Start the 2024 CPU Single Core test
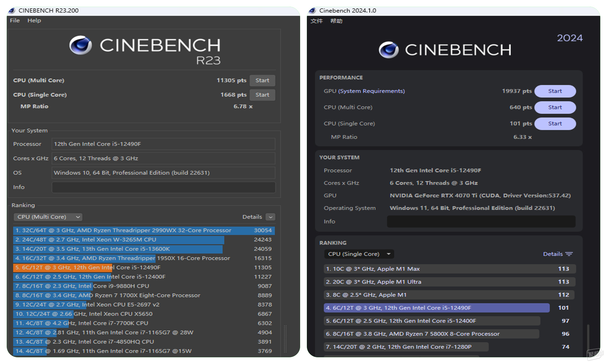 [555, 123]
